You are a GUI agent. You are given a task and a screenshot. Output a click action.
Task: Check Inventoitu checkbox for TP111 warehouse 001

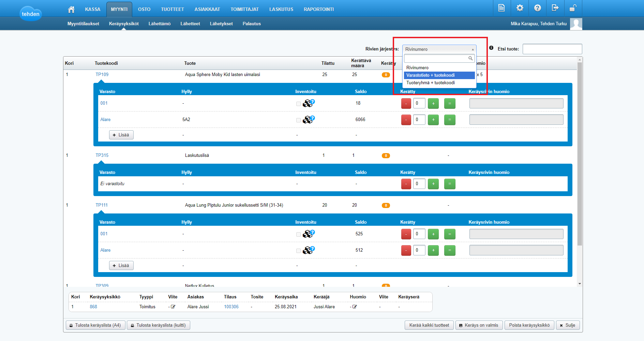tap(298, 234)
